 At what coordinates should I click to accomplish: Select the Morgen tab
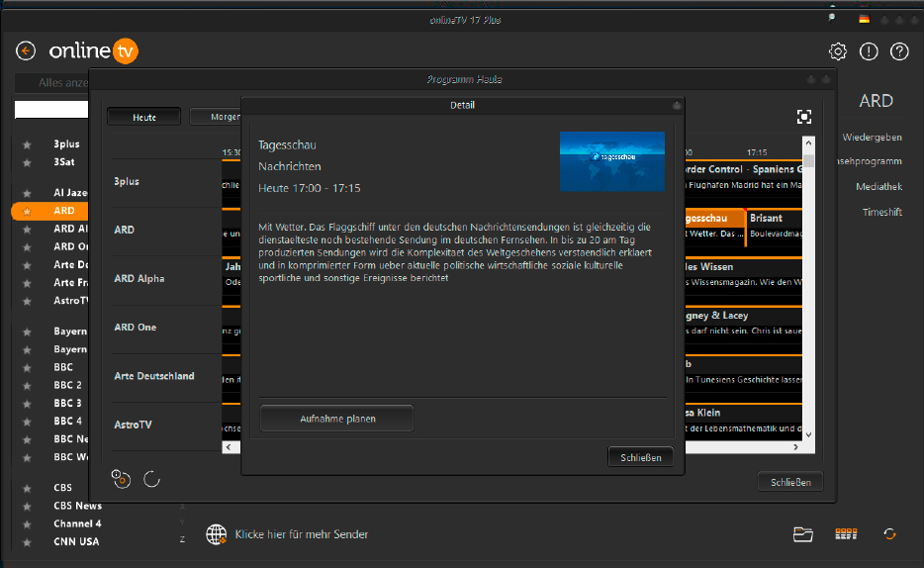[x=216, y=117]
